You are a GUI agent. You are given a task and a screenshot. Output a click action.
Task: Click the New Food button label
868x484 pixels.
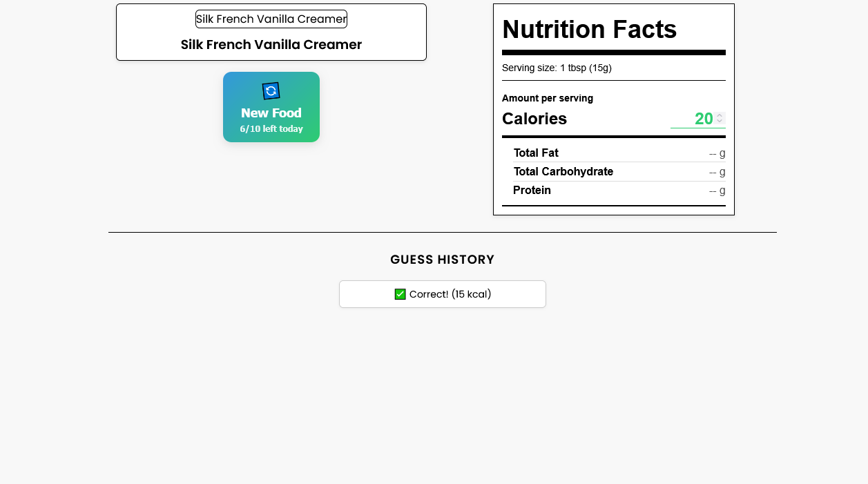tap(271, 113)
